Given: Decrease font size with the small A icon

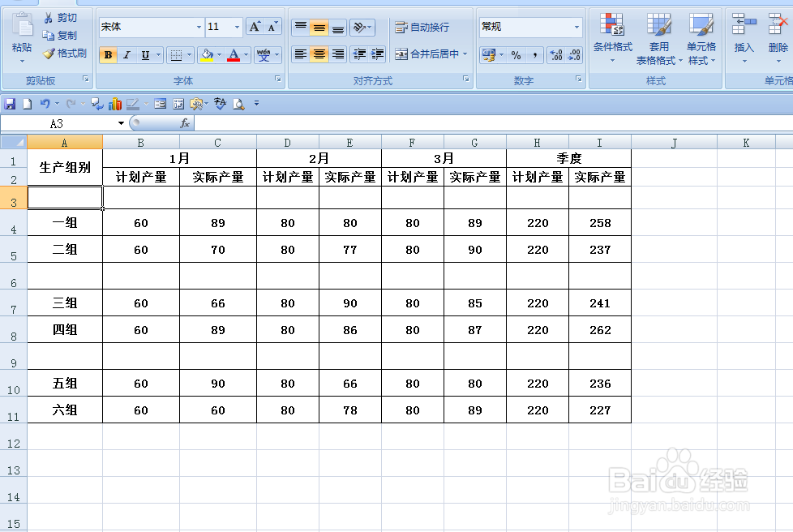Looking at the screenshot, I should coord(272,27).
